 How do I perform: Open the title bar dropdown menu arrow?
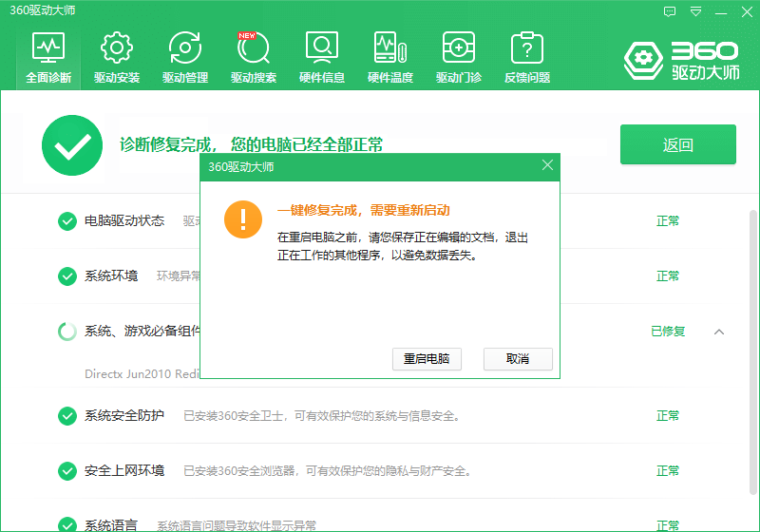696,11
